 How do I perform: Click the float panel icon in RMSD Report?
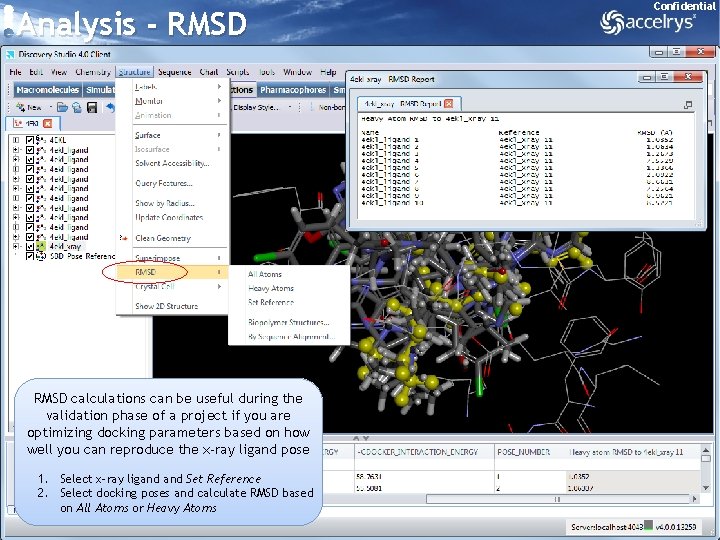687,105
